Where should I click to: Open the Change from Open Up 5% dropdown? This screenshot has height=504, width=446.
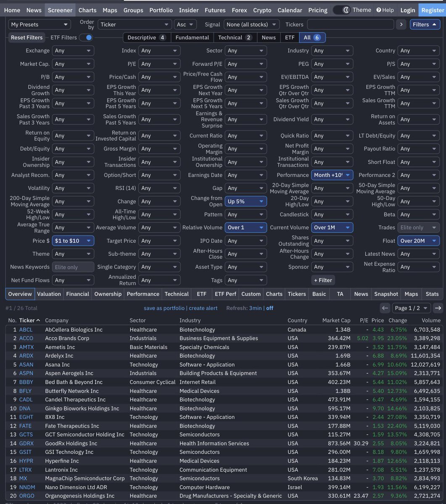(x=245, y=201)
